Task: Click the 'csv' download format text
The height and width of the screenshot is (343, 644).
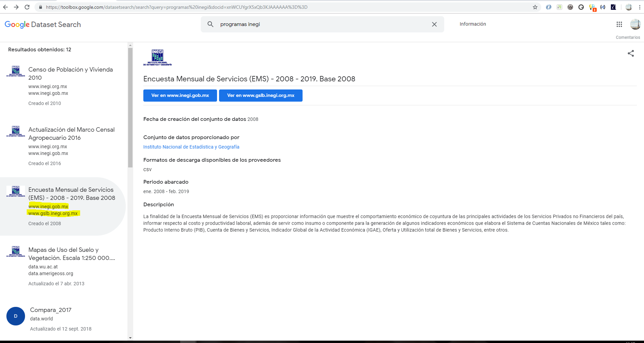Action: coord(147,169)
